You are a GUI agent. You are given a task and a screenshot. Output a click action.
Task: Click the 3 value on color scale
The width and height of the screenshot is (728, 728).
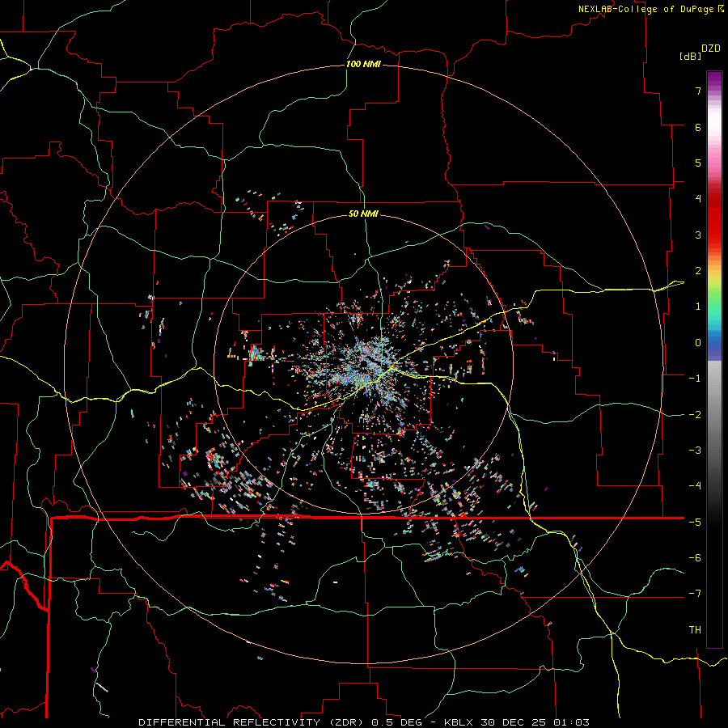click(x=698, y=235)
